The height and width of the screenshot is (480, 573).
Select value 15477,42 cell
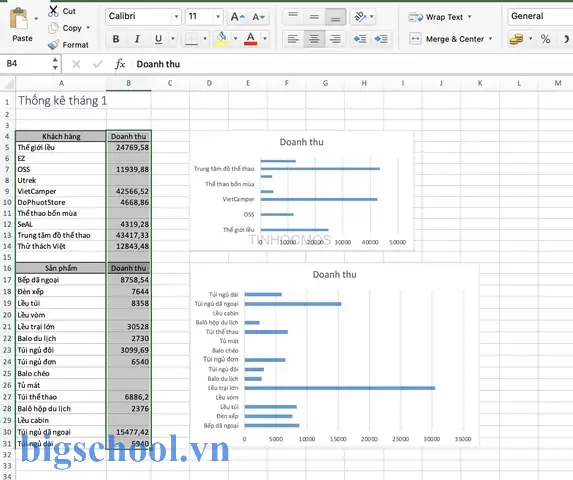point(128,432)
